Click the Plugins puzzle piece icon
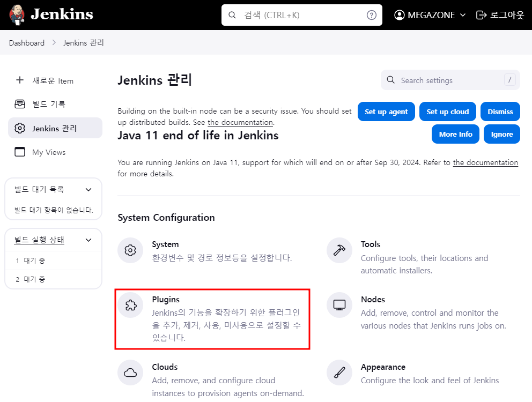 pos(130,306)
